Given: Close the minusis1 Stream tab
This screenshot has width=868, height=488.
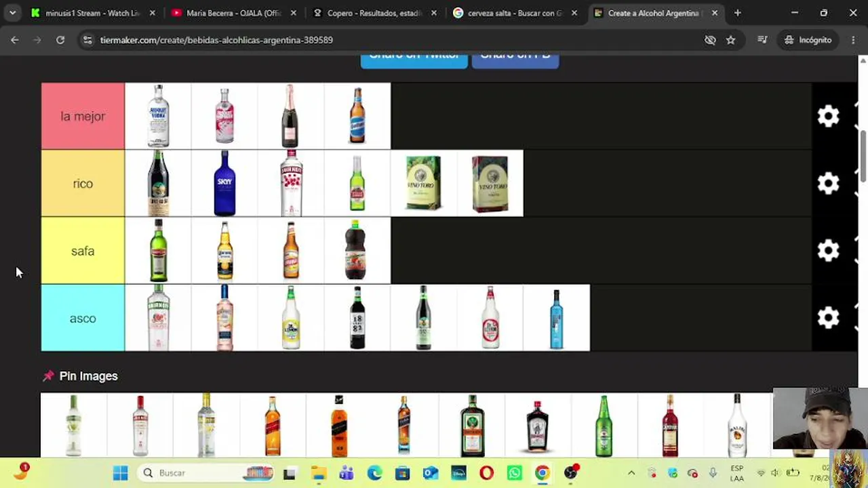Looking at the screenshot, I should pos(152,13).
